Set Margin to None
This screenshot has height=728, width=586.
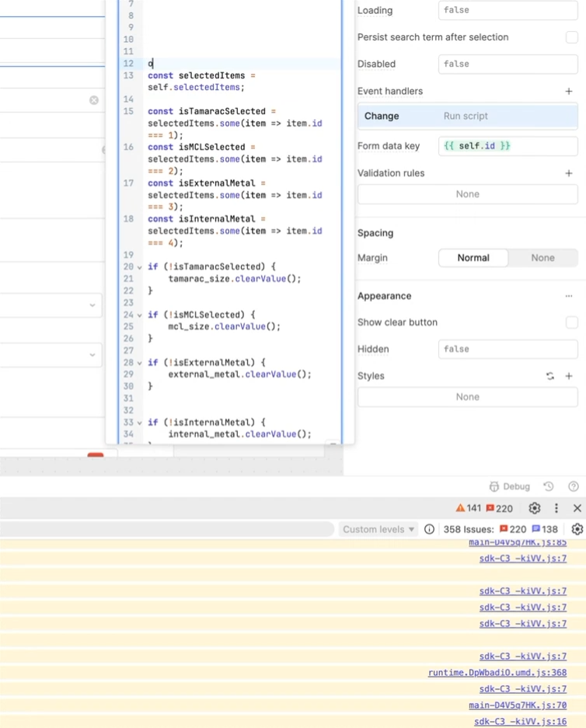pyautogui.click(x=542, y=258)
